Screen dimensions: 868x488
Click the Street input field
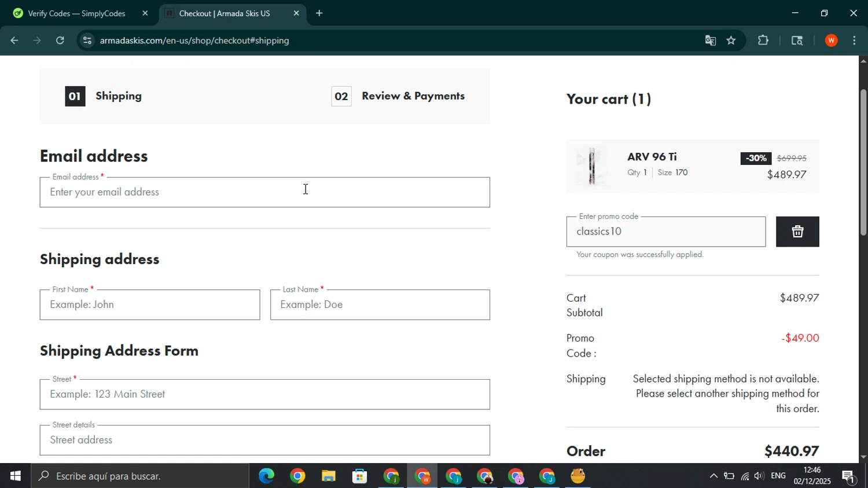click(x=264, y=394)
